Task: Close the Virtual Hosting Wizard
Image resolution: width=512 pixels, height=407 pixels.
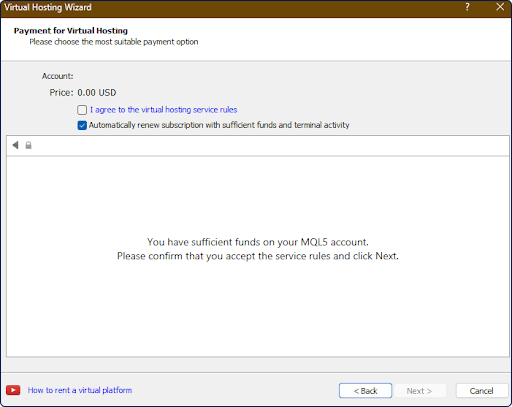Action: click(500, 7)
